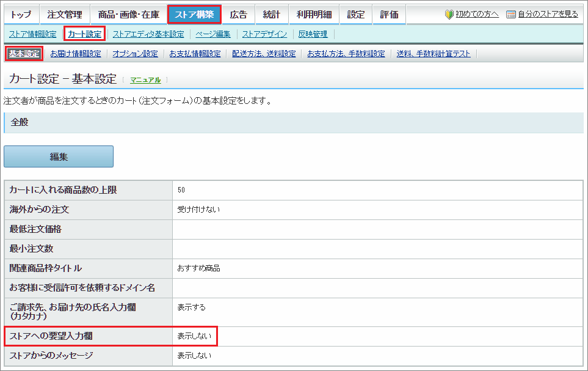The height and width of the screenshot is (371, 588).
Task: Switch to the 利用明細 tab
Action: tap(314, 15)
